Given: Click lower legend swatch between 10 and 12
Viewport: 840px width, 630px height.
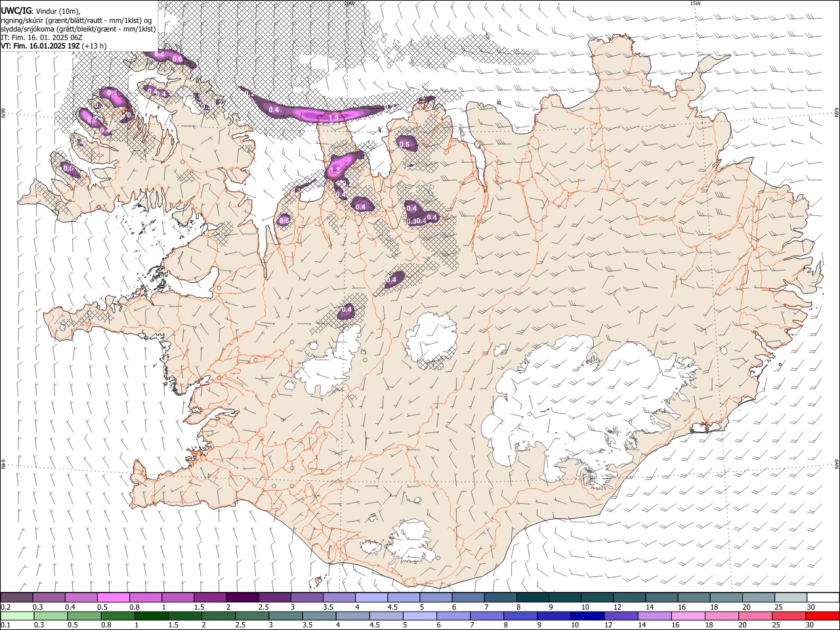Looking at the screenshot, I should (x=588, y=616).
